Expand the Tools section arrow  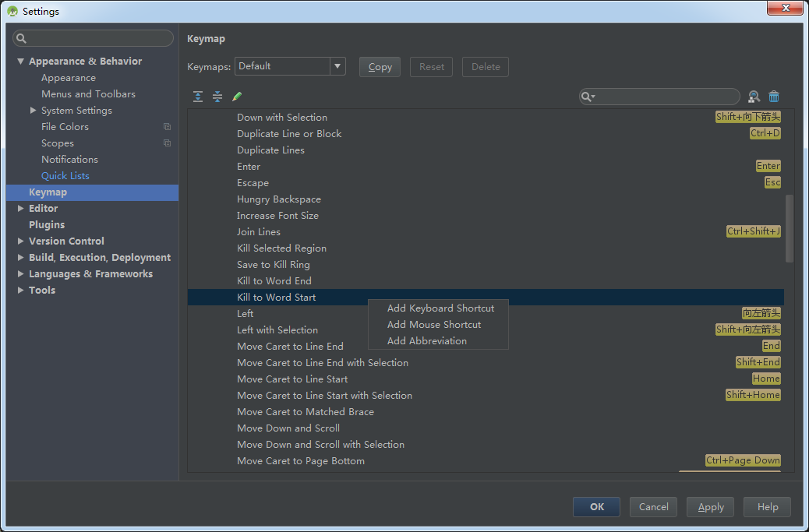(20, 291)
